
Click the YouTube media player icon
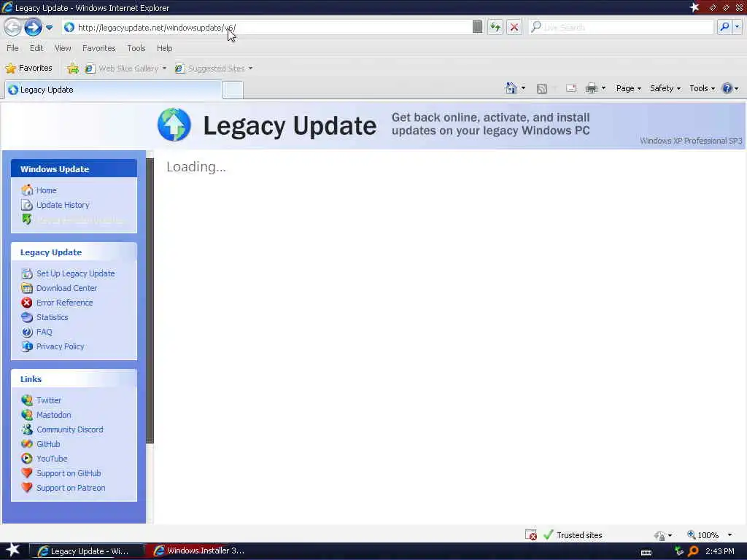[27, 459]
